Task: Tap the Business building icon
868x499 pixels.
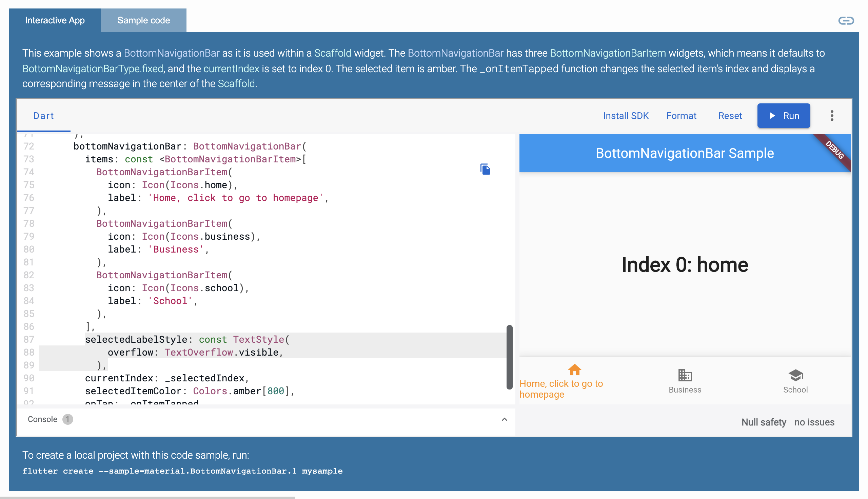Action: click(685, 375)
